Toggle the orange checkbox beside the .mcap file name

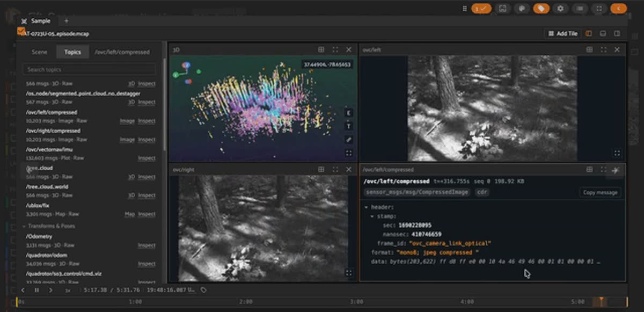tap(21, 31)
